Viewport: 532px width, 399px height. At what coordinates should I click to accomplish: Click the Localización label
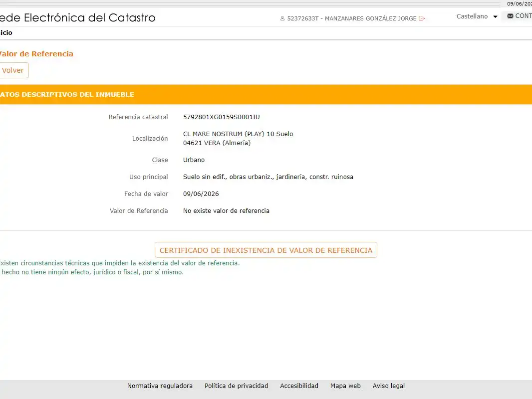[x=150, y=138]
